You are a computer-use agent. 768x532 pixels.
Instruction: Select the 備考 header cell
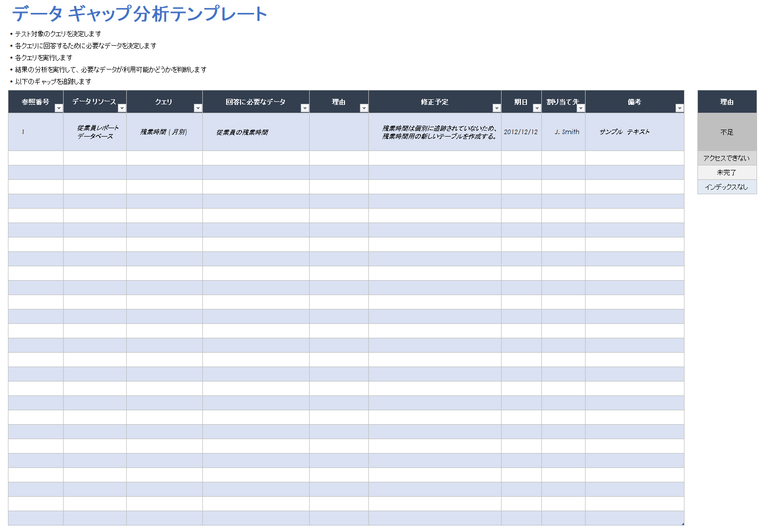(635, 102)
